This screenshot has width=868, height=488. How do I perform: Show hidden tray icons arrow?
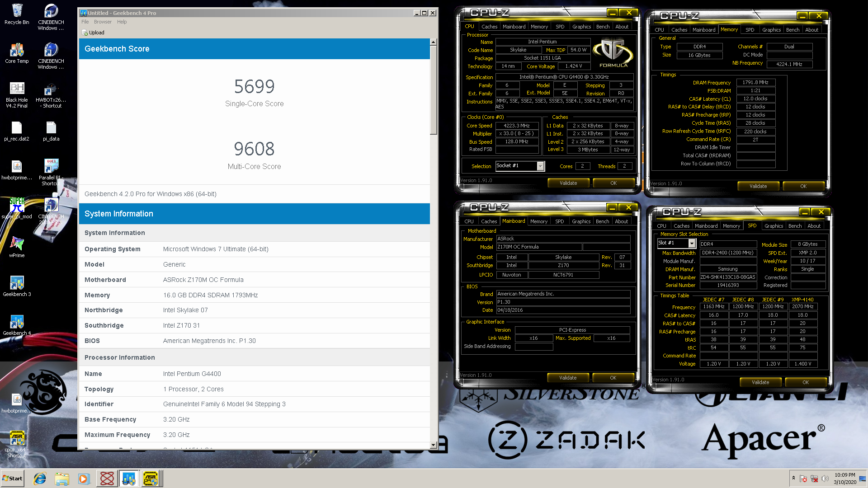point(793,478)
